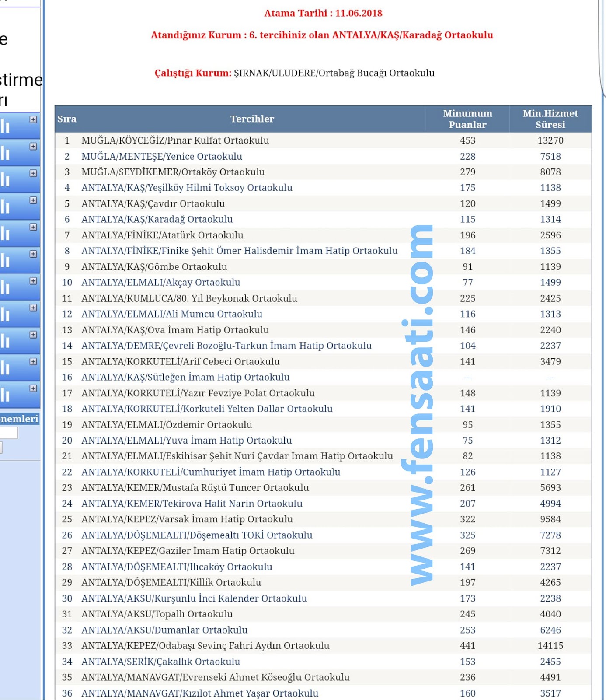Select ANTALYA/AKSU/Topallı Ortaokulu row
606x700 pixels.
323,614
